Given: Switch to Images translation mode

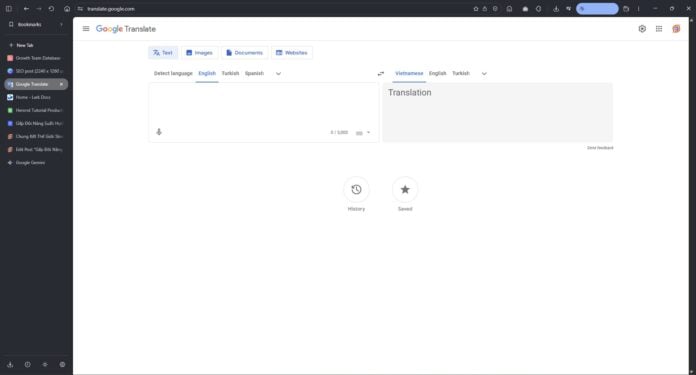Looking at the screenshot, I should pyautogui.click(x=199, y=53).
